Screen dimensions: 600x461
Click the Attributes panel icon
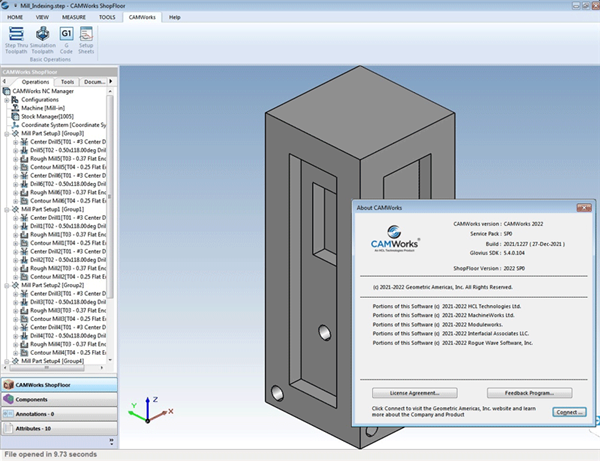[8, 428]
